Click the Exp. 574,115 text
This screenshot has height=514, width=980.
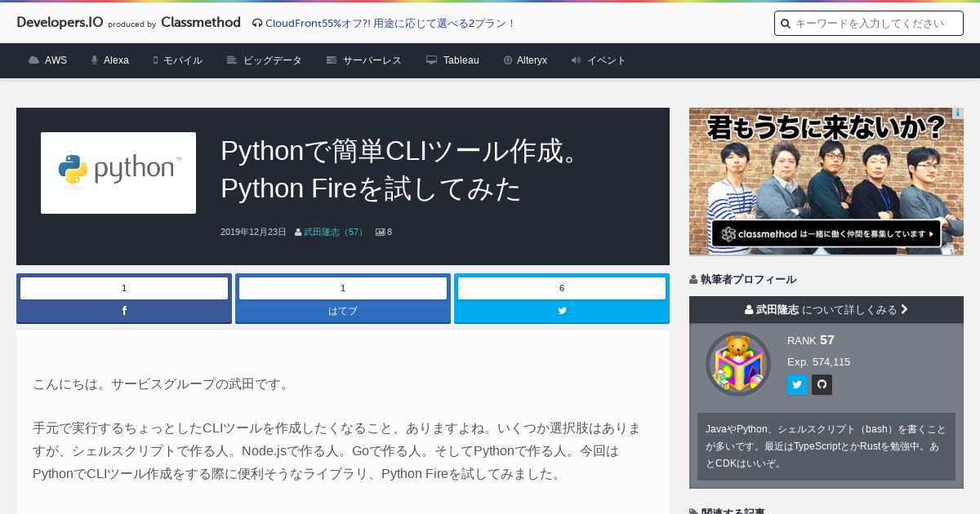tap(818, 361)
